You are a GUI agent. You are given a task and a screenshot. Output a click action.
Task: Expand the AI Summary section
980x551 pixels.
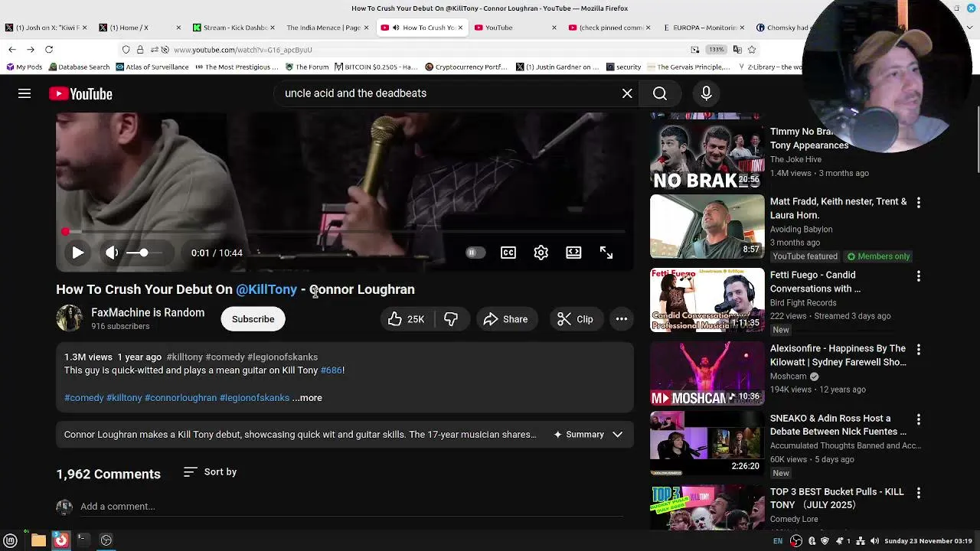click(x=589, y=435)
